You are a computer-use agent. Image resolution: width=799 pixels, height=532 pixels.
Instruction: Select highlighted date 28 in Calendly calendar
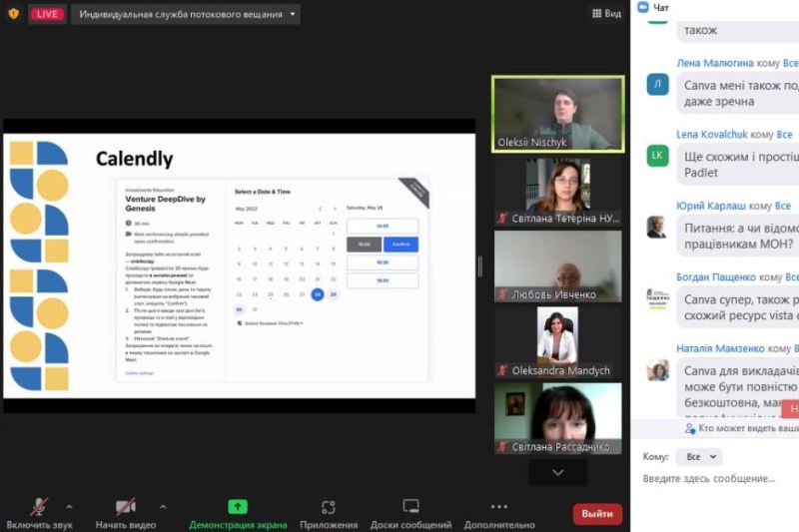pos(318,294)
